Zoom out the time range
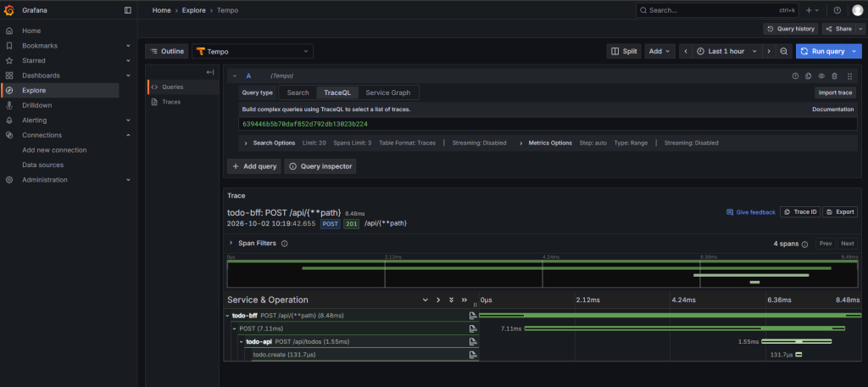This screenshot has height=387, width=868. pyautogui.click(x=784, y=51)
